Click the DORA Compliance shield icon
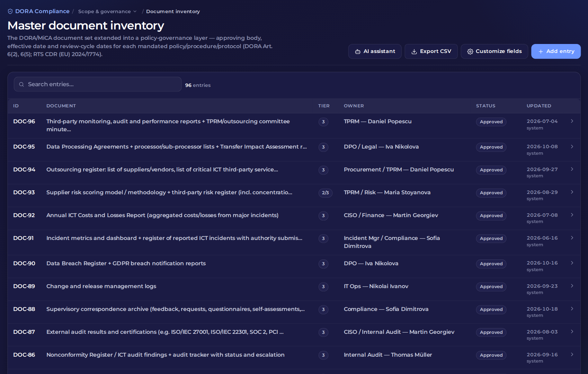The width and height of the screenshot is (588, 374). tap(10, 11)
